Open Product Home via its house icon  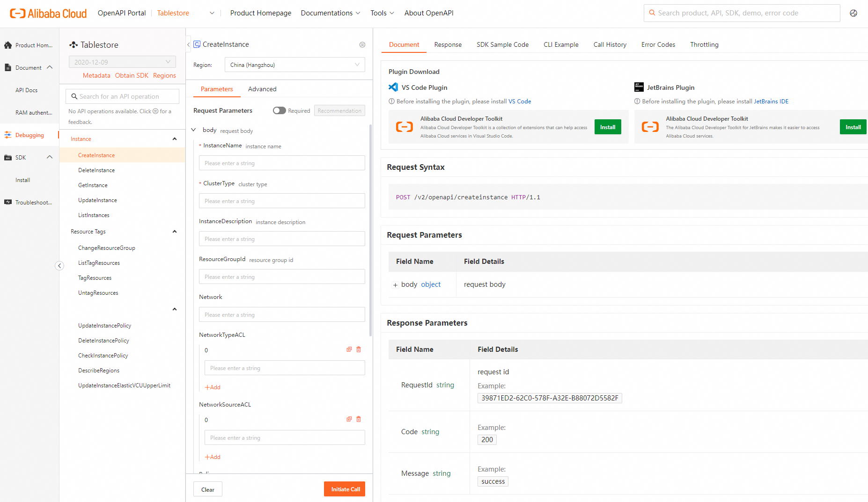point(8,45)
